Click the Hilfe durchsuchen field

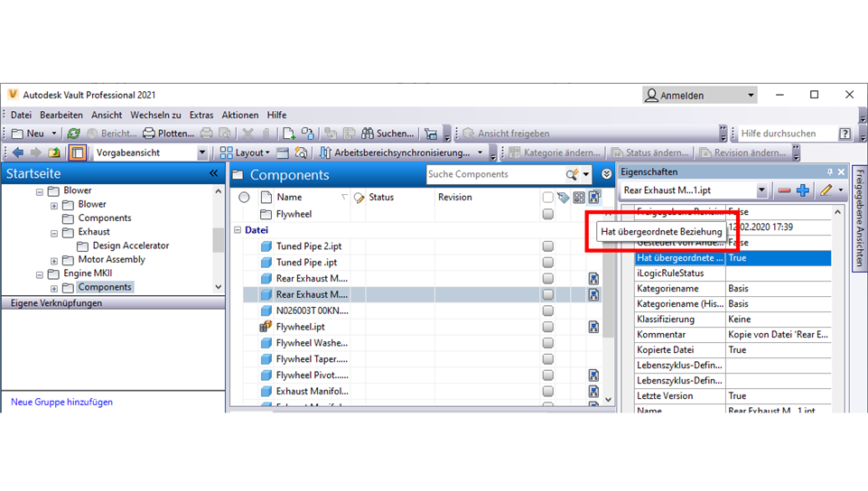(787, 134)
